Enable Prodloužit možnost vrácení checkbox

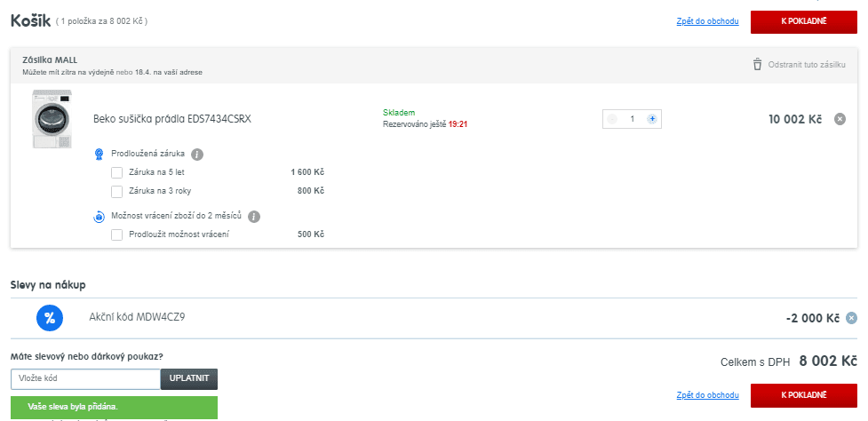(116, 234)
